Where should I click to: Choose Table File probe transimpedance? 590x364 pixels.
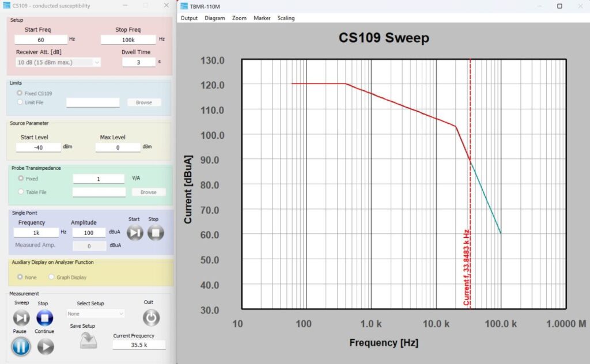coord(21,192)
